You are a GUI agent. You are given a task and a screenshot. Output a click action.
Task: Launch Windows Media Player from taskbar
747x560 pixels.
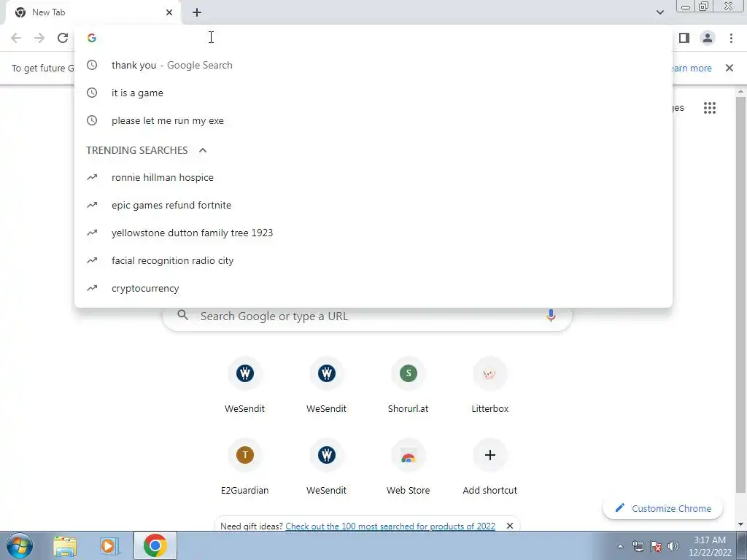tap(109, 545)
